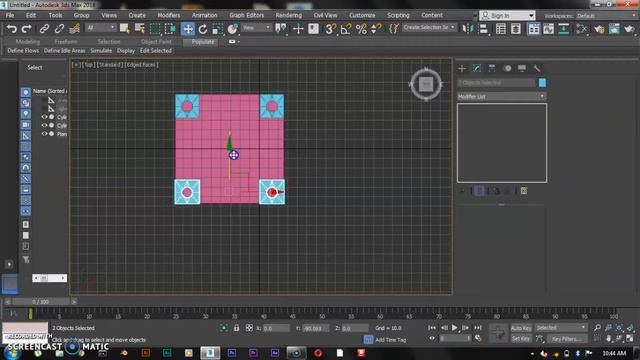640x360 pixels.
Task: Click the taskbar clock 10:44 AM
Action: click(x=614, y=353)
